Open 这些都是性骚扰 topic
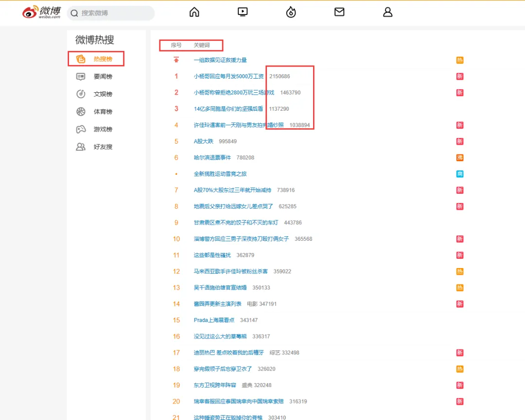 pos(212,255)
